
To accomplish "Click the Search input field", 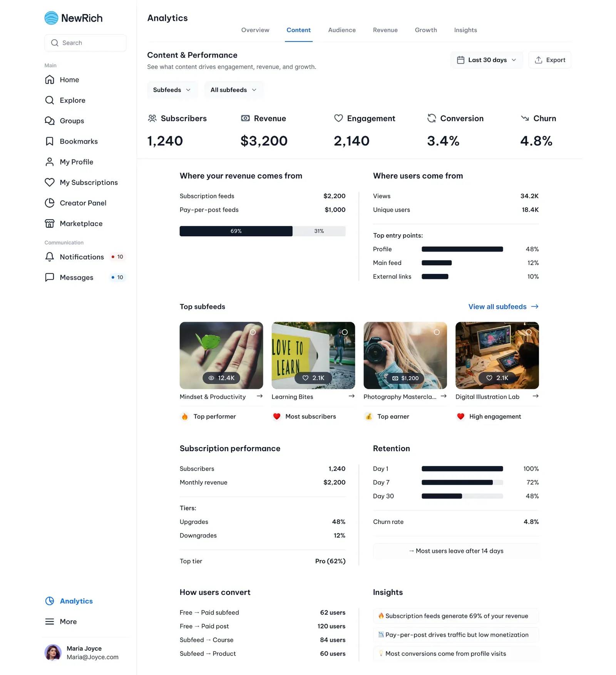I will coord(85,43).
